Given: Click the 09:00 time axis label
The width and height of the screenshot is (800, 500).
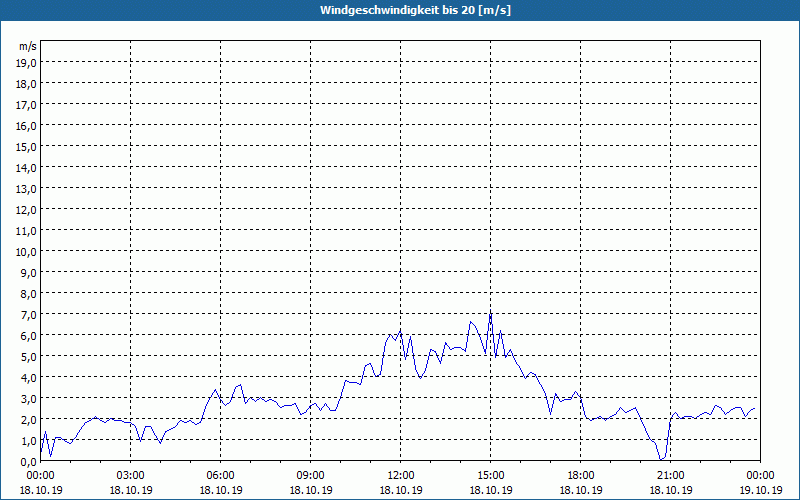Looking at the screenshot, I should coord(311,476).
